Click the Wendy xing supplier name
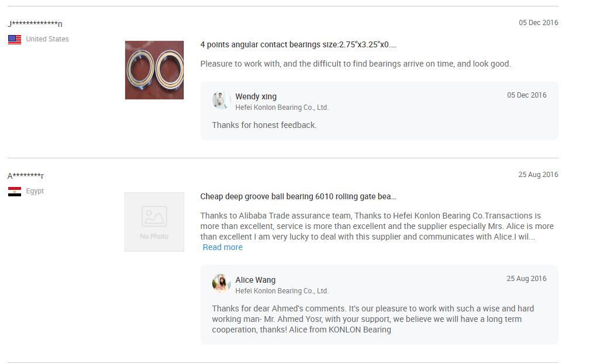The height and width of the screenshot is (364, 607). click(256, 96)
